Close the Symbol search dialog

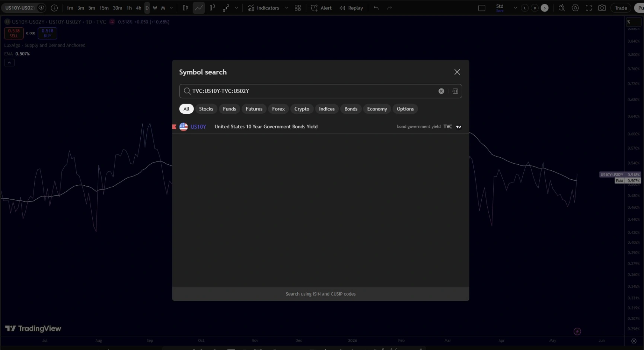(x=457, y=72)
